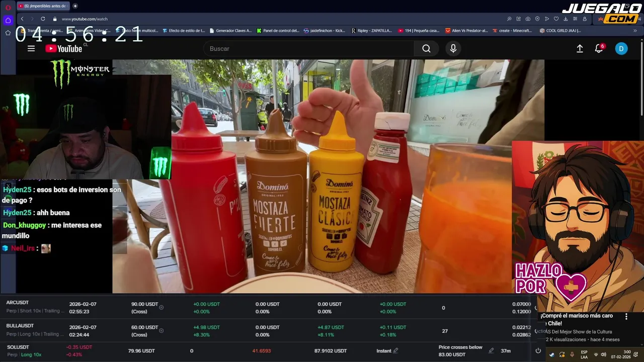Go to the YouTube home logo

64,49
